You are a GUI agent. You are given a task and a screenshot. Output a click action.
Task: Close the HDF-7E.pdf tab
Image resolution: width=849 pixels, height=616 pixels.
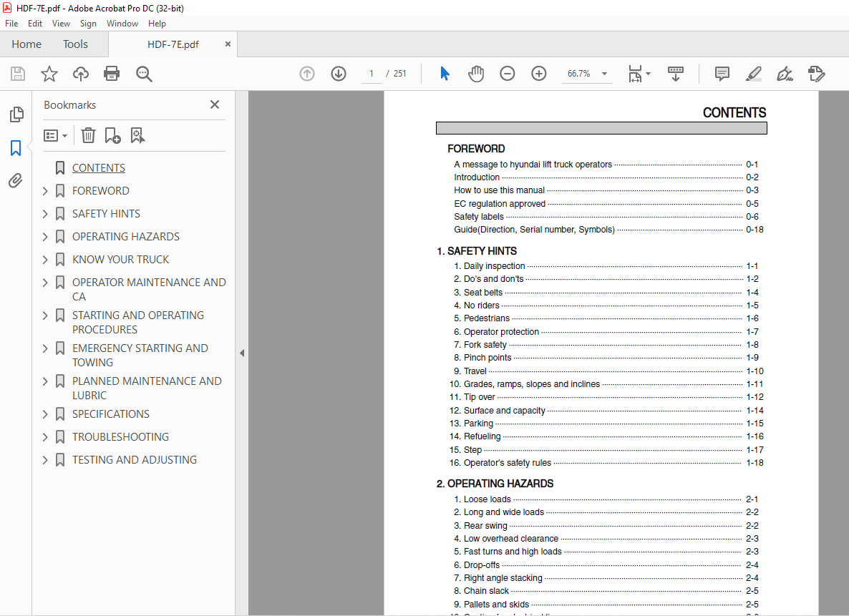[x=228, y=44]
